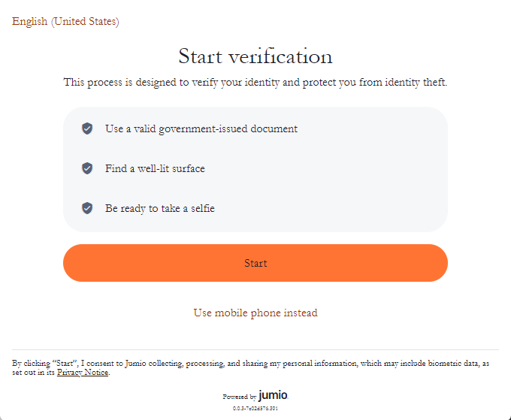
Task: Click the 'Powered by' footer label
Action: (239, 397)
